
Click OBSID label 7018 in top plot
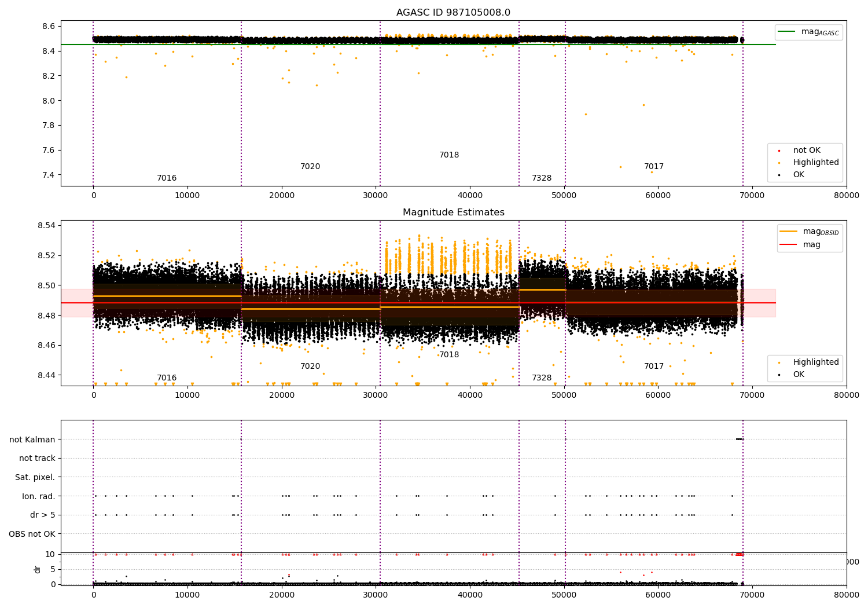pos(449,155)
